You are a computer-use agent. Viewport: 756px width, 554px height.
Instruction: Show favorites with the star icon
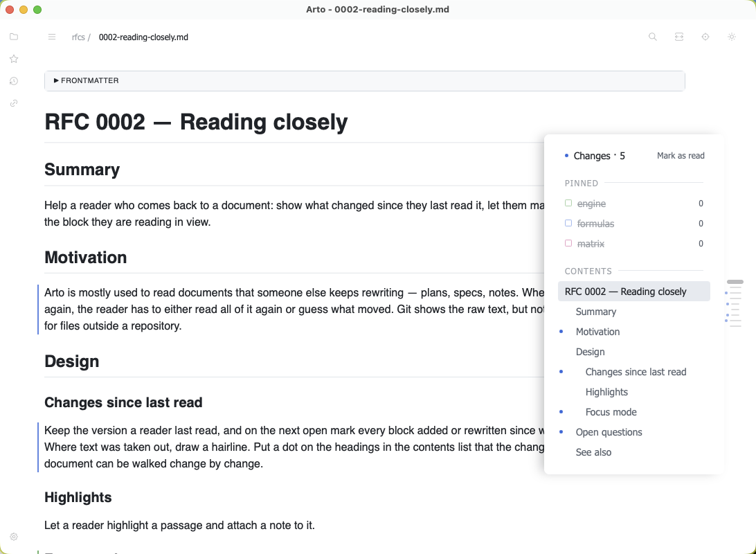point(14,59)
